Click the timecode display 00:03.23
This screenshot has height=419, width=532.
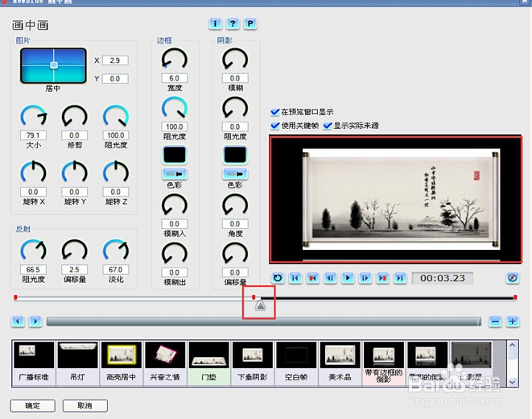pos(443,278)
